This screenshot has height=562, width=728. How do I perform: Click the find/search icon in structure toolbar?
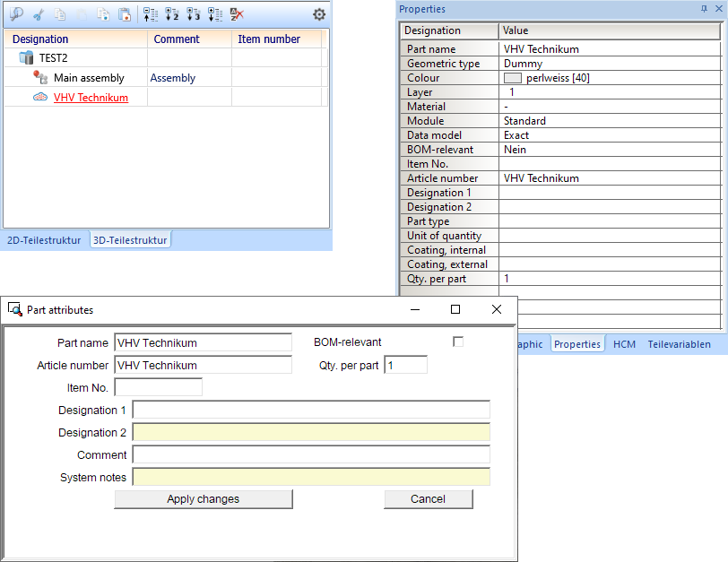point(16,14)
